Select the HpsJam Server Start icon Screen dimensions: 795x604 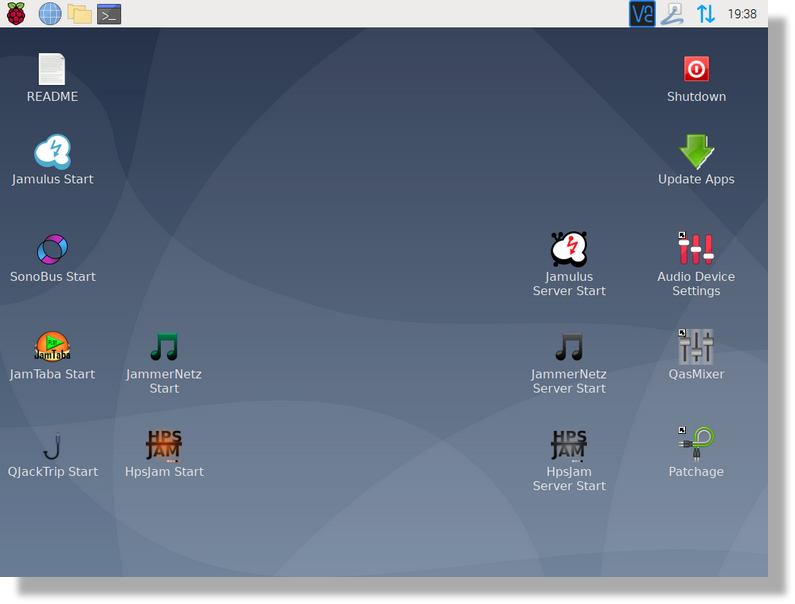569,445
